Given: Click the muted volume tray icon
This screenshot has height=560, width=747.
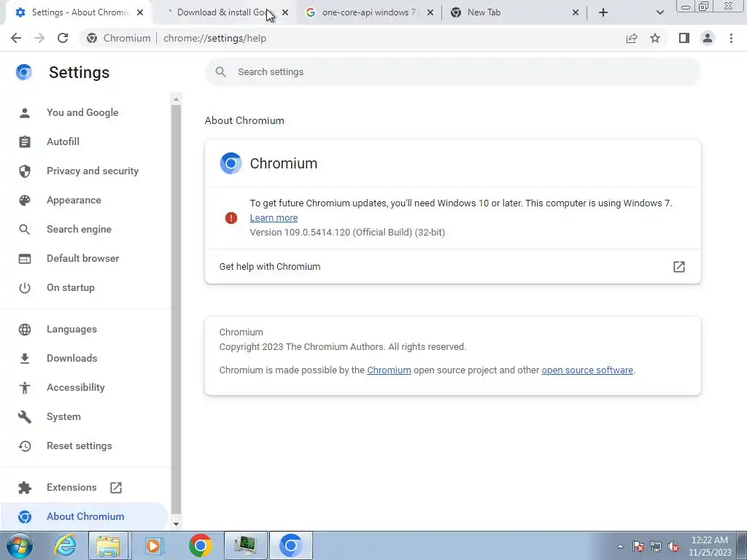Looking at the screenshot, I should (x=673, y=546).
